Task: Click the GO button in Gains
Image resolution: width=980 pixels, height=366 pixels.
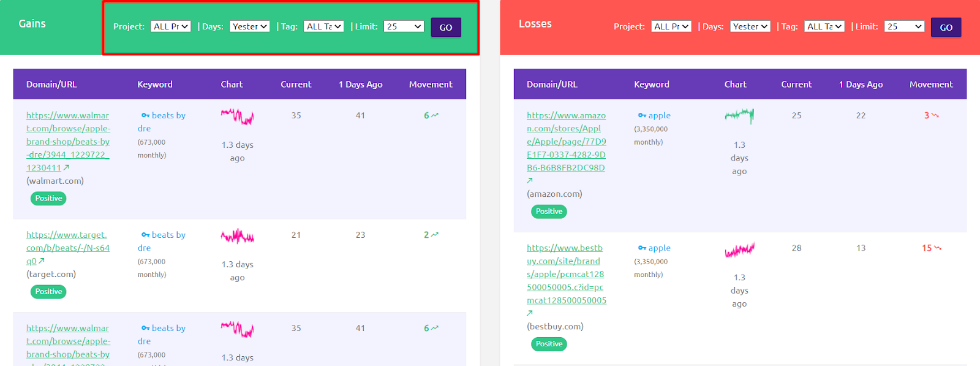Action: [x=446, y=27]
